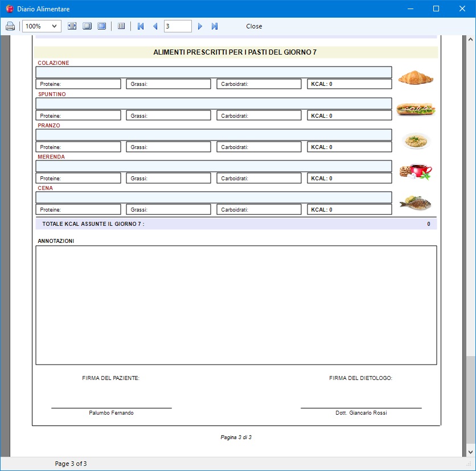Image resolution: width=476 pixels, height=471 pixels.
Task: Click the Grassi box under Spuntino
Action: 169,115
